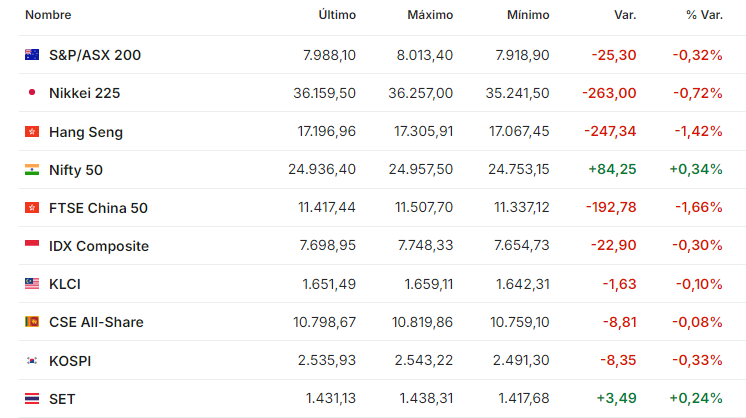Click the India flag icon next to Nifty 50
The image size is (746, 418).
(x=32, y=169)
